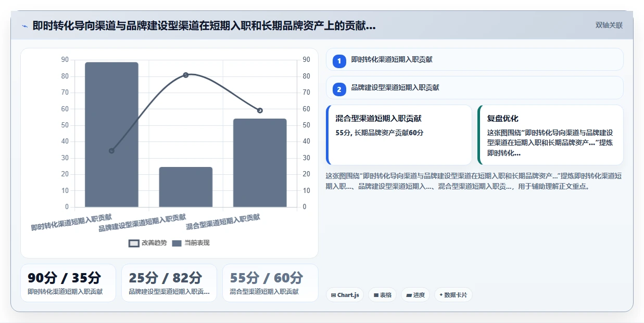The width and height of the screenshot is (644, 323).
Task: Click the bar for 即时转化渠道短期入职贡献
Action: tap(111, 135)
